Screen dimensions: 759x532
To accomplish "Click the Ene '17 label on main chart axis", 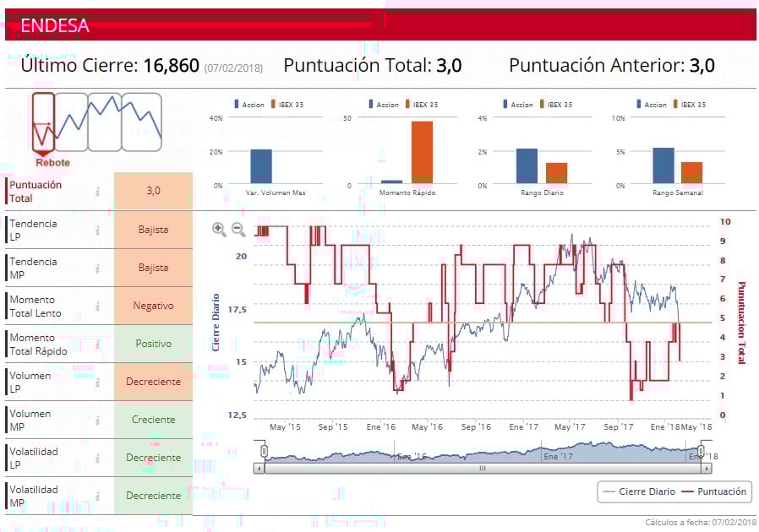I will (524, 427).
